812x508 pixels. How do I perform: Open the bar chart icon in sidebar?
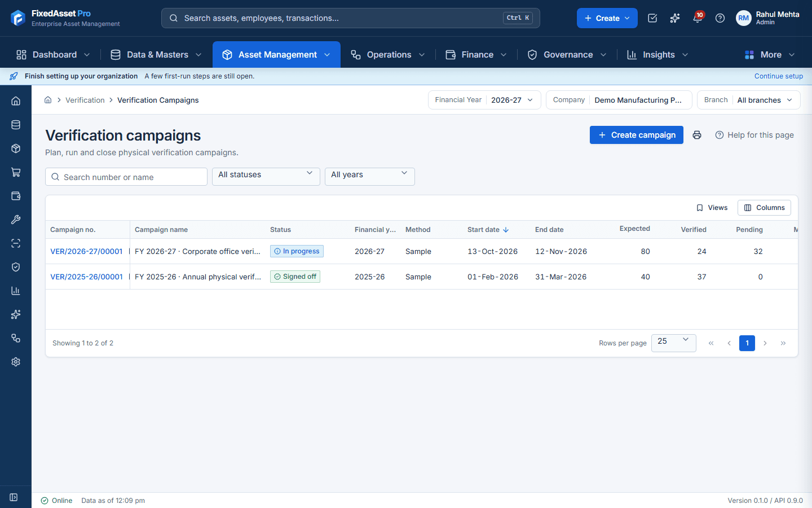pos(16,291)
